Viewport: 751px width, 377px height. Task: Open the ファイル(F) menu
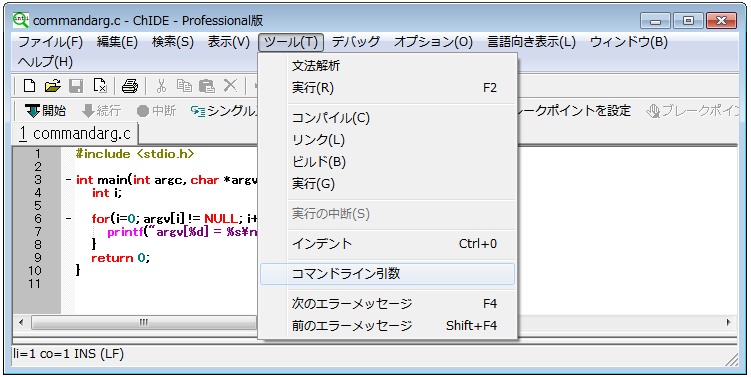(x=50, y=42)
